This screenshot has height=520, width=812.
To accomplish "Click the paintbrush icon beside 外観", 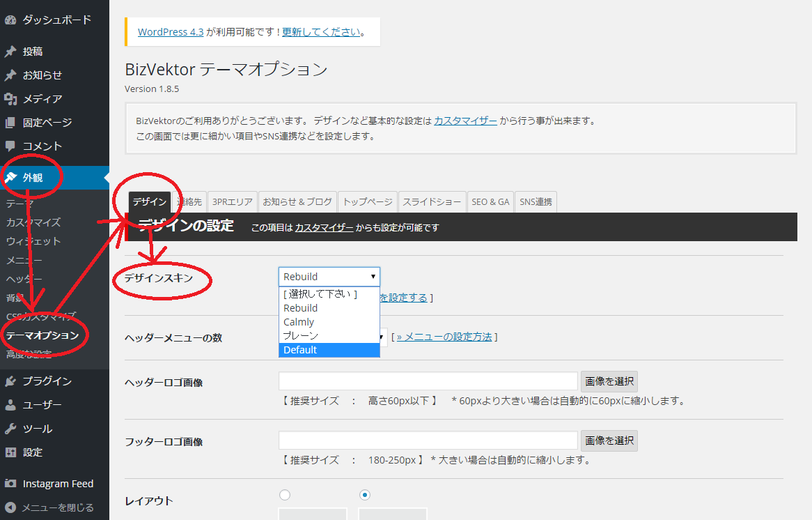I will (x=10, y=177).
